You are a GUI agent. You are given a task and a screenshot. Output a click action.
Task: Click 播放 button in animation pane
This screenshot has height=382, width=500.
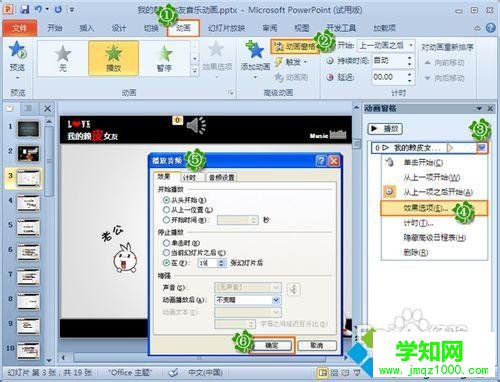click(x=385, y=129)
